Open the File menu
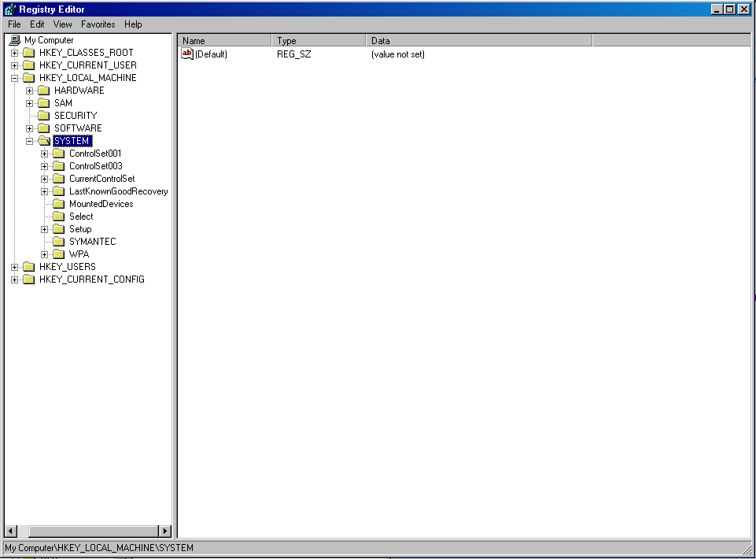The width and height of the screenshot is (756, 559). [x=14, y=24]
